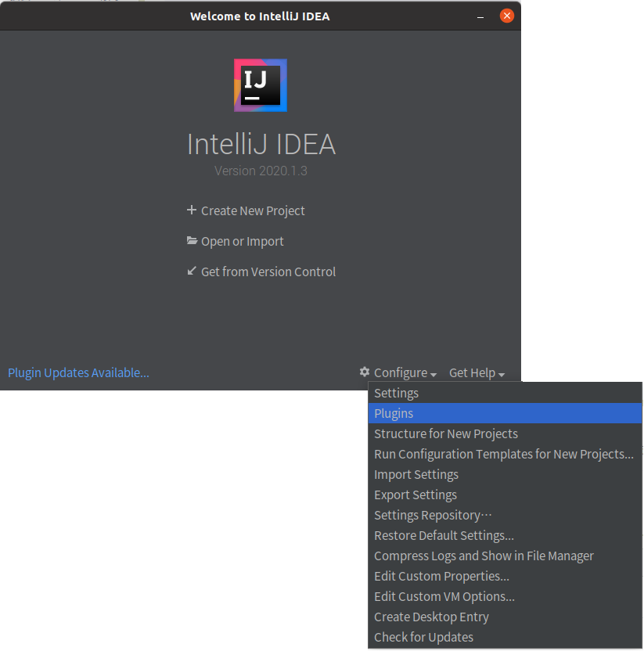Click the IntelliJ IDEA logo
The height and width of the screenshot is (651, 644).
[261, 85]
